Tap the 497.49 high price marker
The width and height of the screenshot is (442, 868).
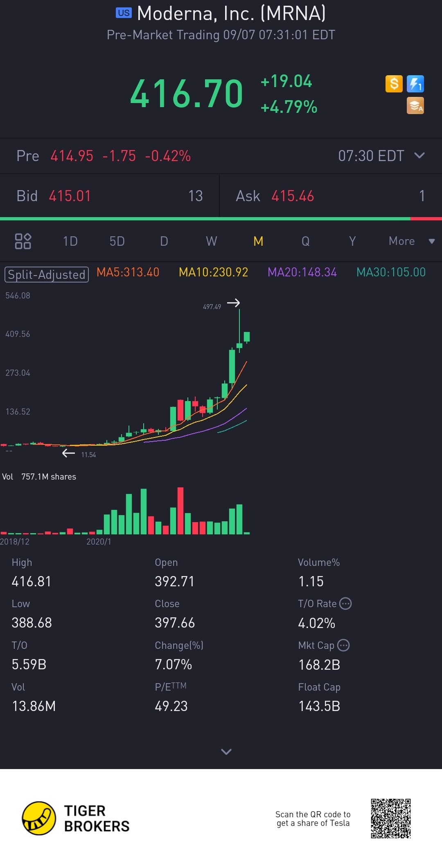pyautogui.click(x=212, y=307)
